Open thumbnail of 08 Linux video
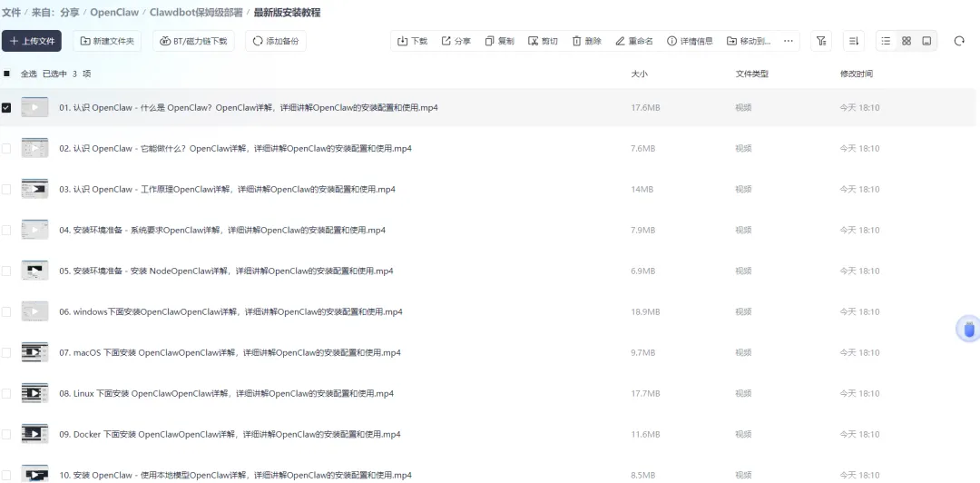Viewport: 980px width, 483px height. 35,393
